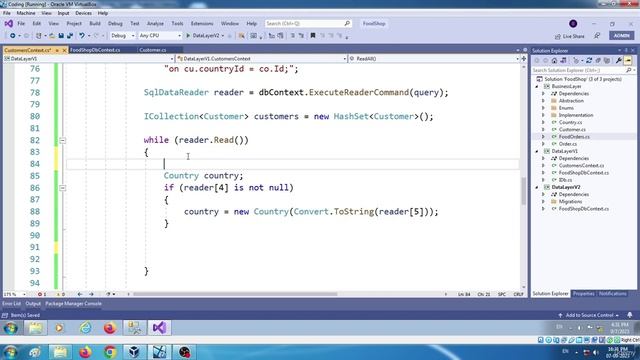Click the feedback icon beside Live Share
The image size is (640, 360).
[x=597, y=36]
